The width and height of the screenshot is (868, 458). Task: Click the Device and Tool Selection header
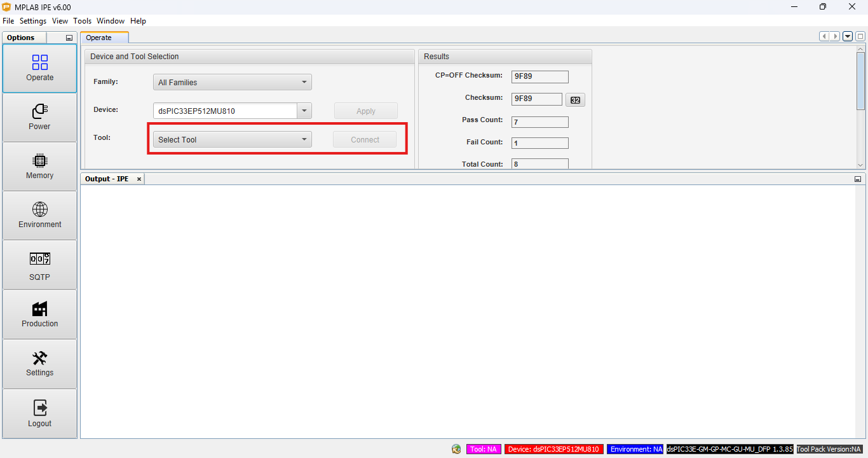pos(250,57)
